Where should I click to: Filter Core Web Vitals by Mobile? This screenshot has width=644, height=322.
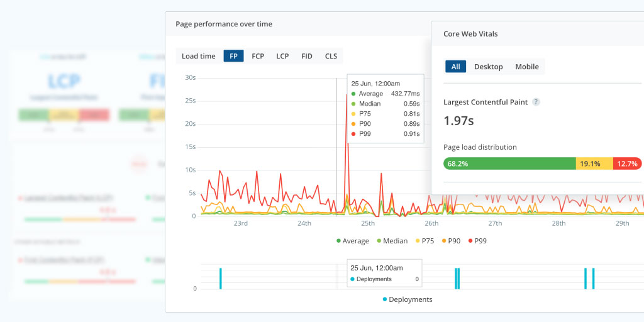(x=527, y=67)
